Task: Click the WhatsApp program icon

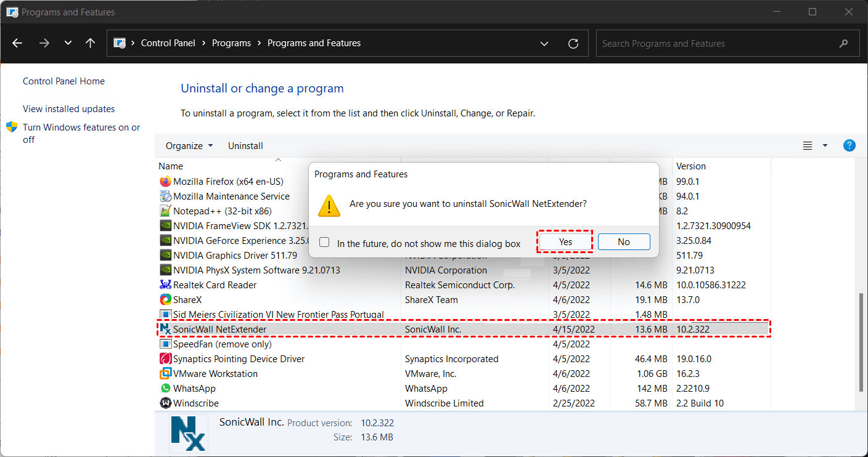Action: pyautogui.click(x=165, y=389)
